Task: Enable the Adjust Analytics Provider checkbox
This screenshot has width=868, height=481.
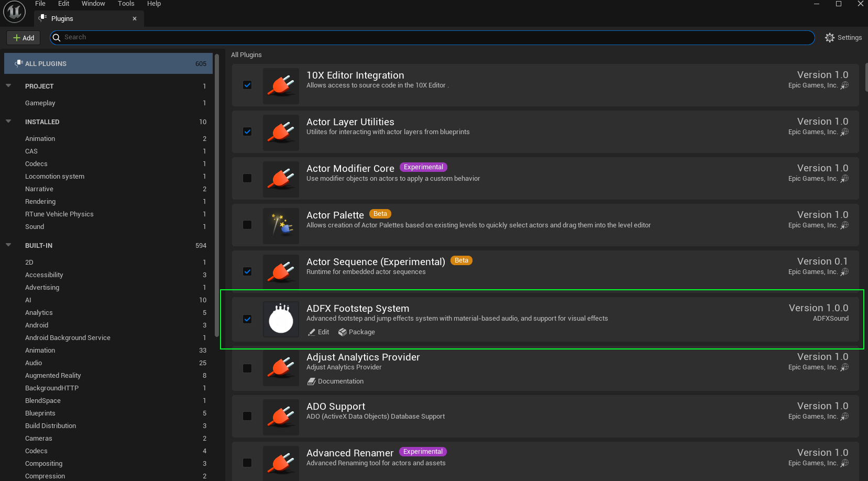Action: point(247,368)
